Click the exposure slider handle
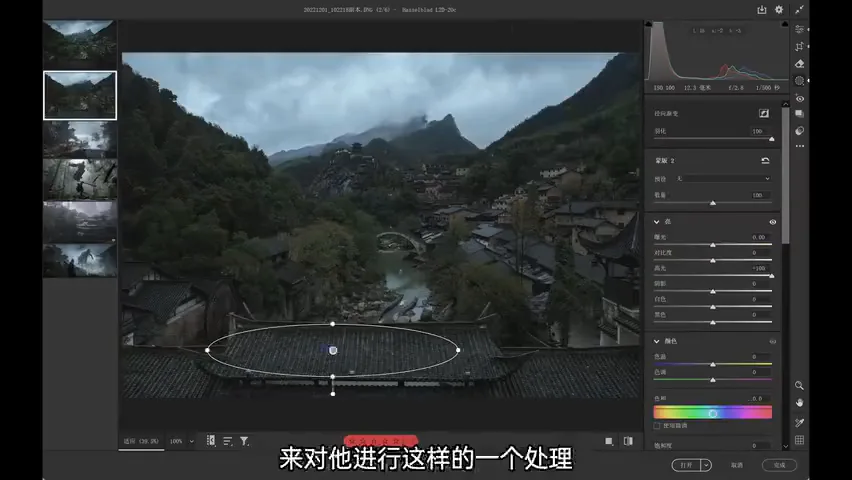852x480 pixels. 713,245
